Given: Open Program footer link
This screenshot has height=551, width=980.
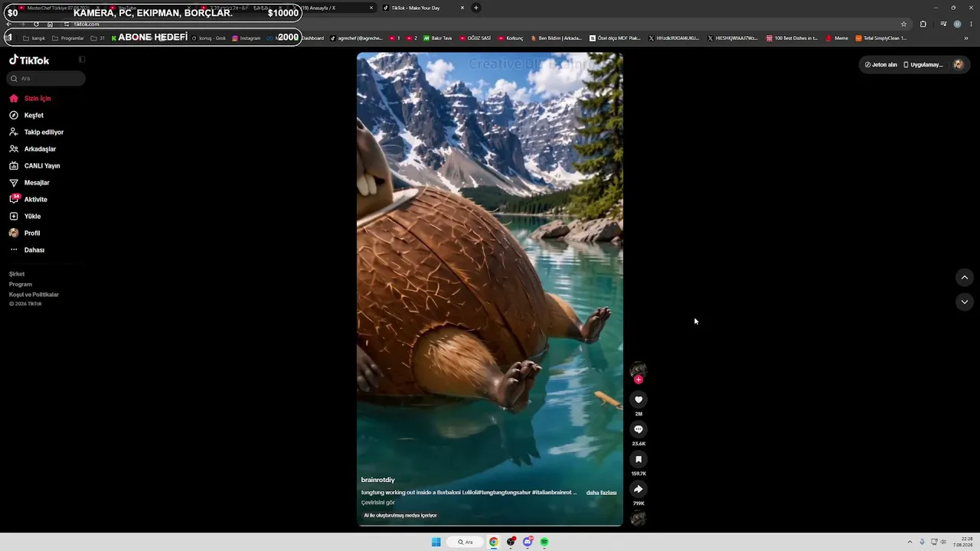Looking at the screenshot, I should 21,285.
